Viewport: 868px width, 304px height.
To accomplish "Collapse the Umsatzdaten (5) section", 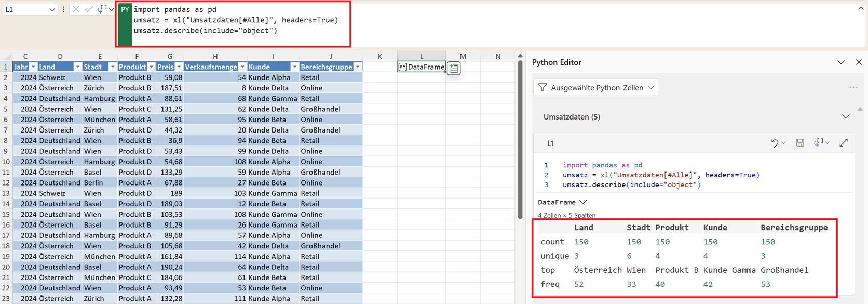I will coord(846,117).
